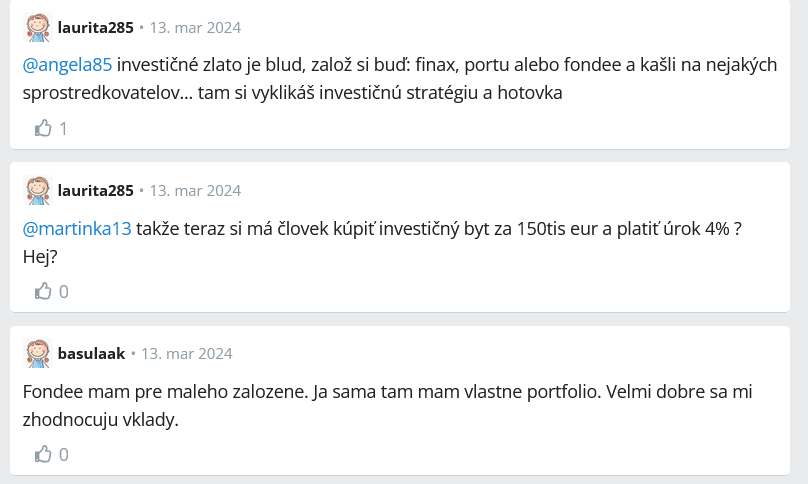
Task: Open basulaak's profile avatar
Action: [38, 353]
